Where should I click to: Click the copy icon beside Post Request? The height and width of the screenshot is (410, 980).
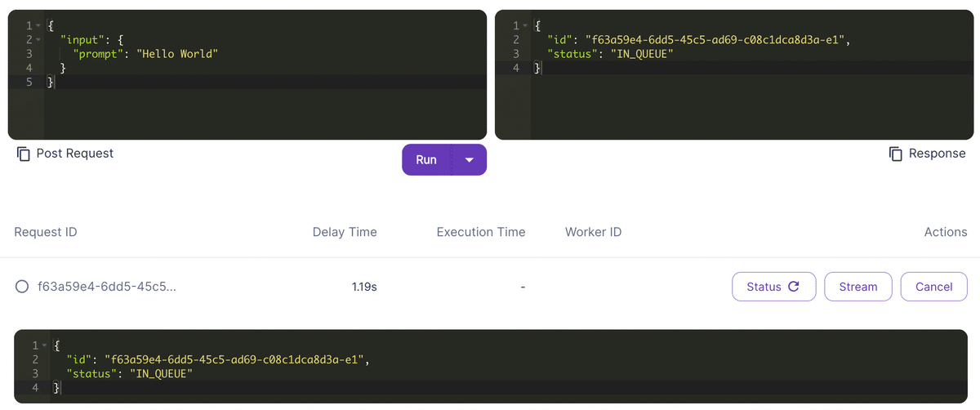click(x=24, y=154)
